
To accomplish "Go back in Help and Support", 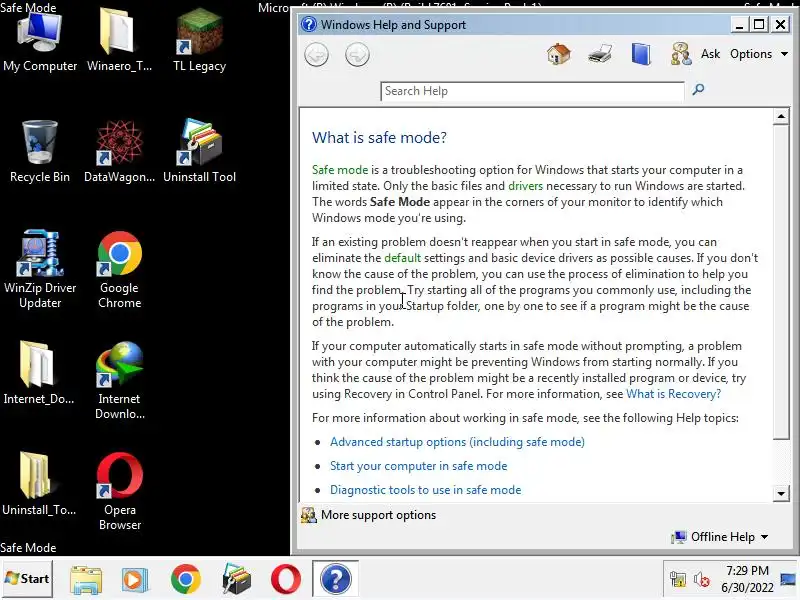I will click(316, 55).
